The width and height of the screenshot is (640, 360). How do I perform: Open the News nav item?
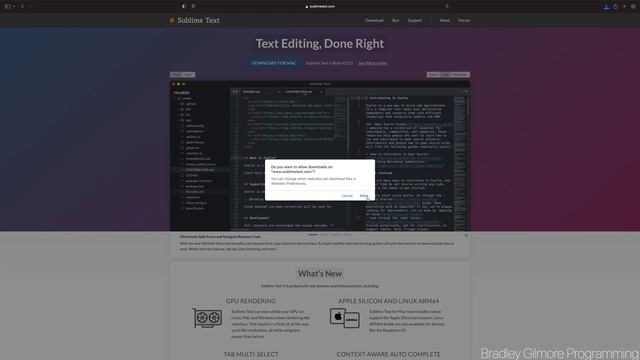(444, 20)
